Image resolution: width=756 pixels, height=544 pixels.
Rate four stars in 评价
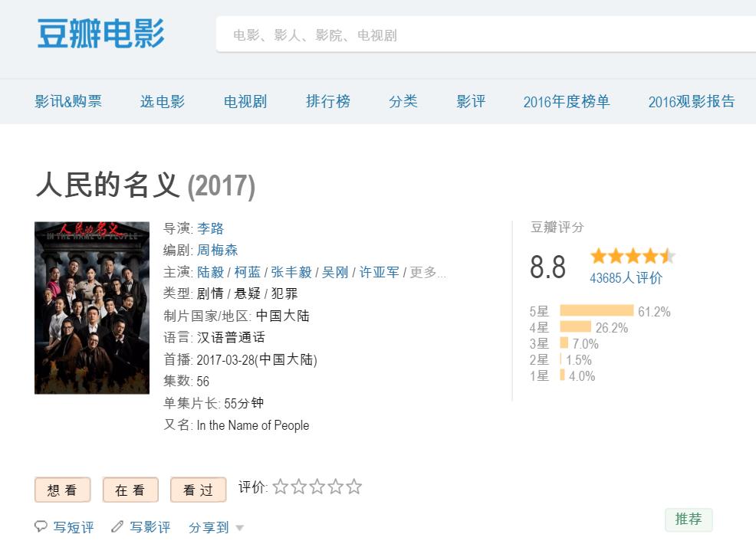[x=336, y=487]
